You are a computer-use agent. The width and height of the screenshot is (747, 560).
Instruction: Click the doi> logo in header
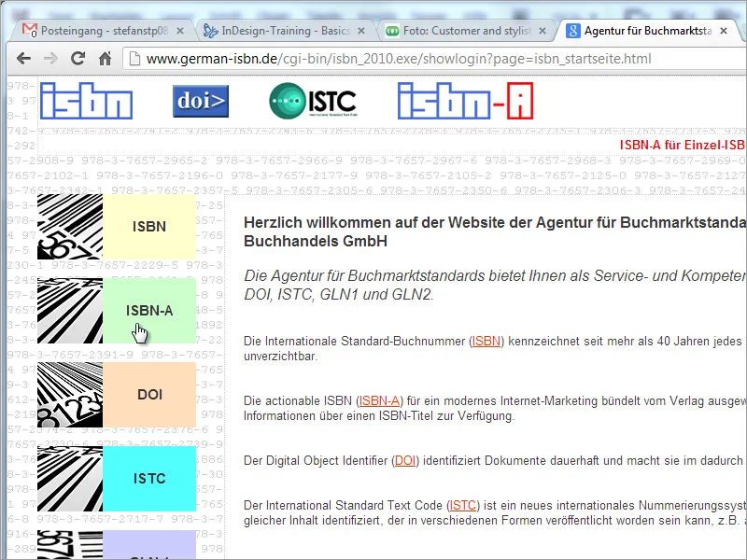[x=201, y=101]
